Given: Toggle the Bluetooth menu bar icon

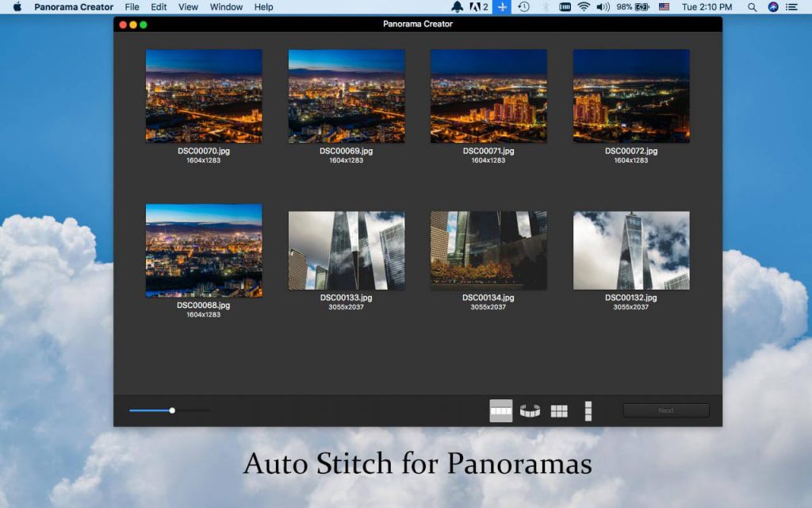Looking at the screenshot, I should (546, 7).
